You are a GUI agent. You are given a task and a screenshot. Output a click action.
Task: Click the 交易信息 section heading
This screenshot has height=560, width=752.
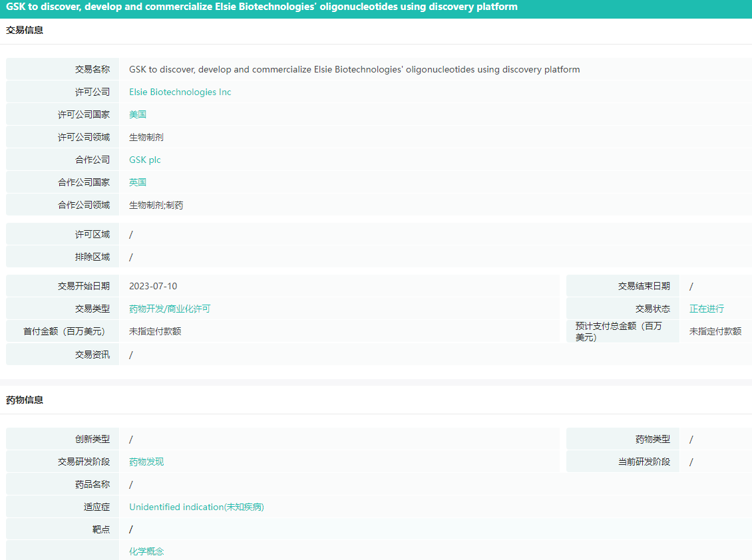pos(25,30)
